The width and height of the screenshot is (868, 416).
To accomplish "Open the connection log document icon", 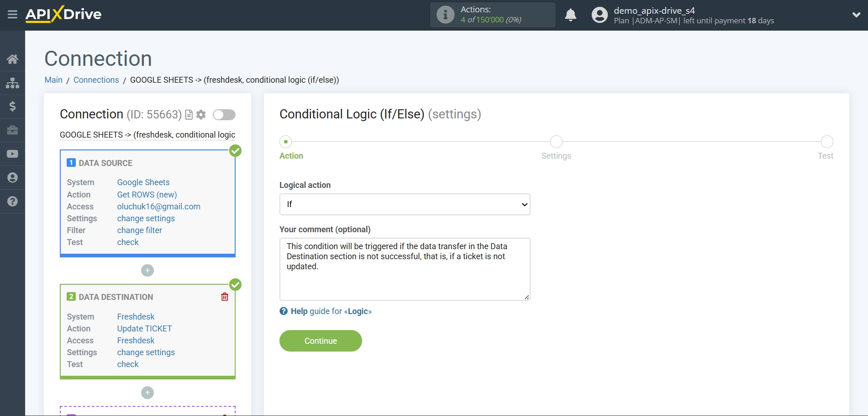I will pos(189,115).
